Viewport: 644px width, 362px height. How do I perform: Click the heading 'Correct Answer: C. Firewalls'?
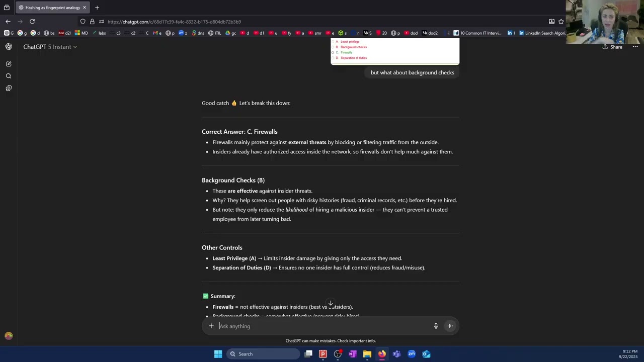[x=239, y=132]
